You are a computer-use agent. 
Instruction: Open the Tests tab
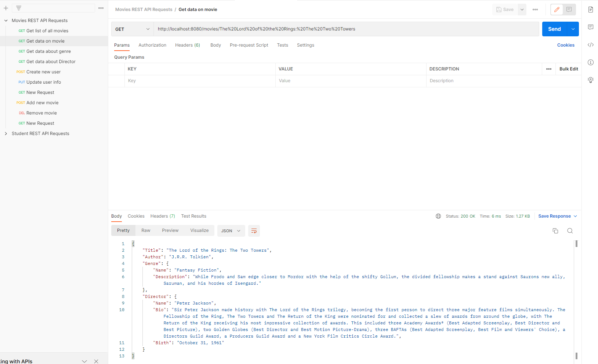point(283,45)
